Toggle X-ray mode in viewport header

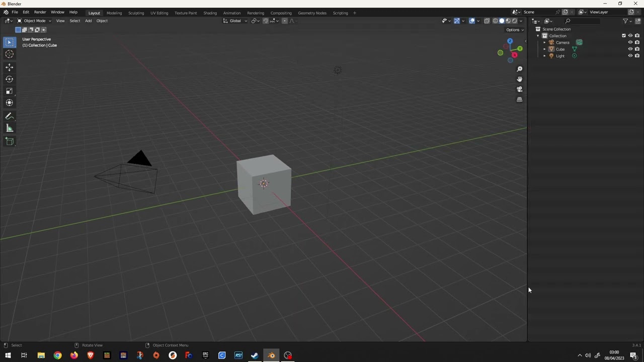pyautogui.click(x=487, y=21)
